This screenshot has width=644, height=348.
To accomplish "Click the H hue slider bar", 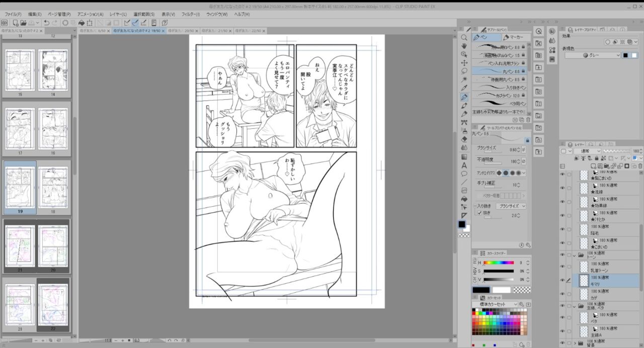I will [x=499, y=263].
